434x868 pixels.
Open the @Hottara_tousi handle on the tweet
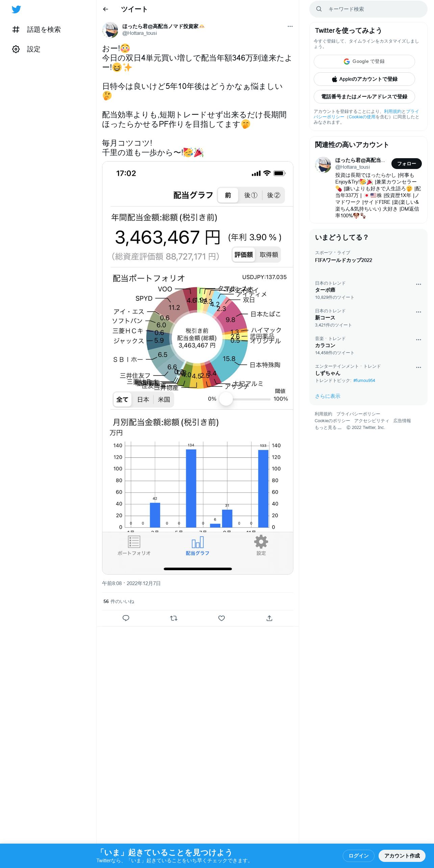(140, 33)
